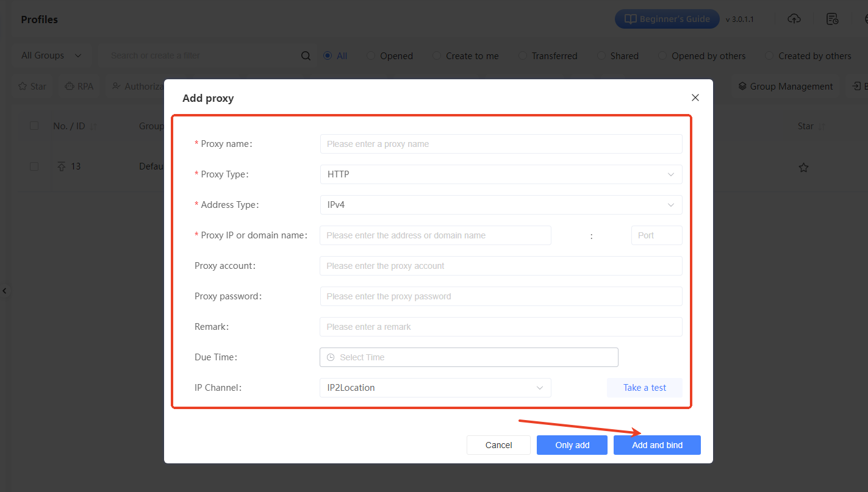Click the Group Management layers icon

point(742,87)
